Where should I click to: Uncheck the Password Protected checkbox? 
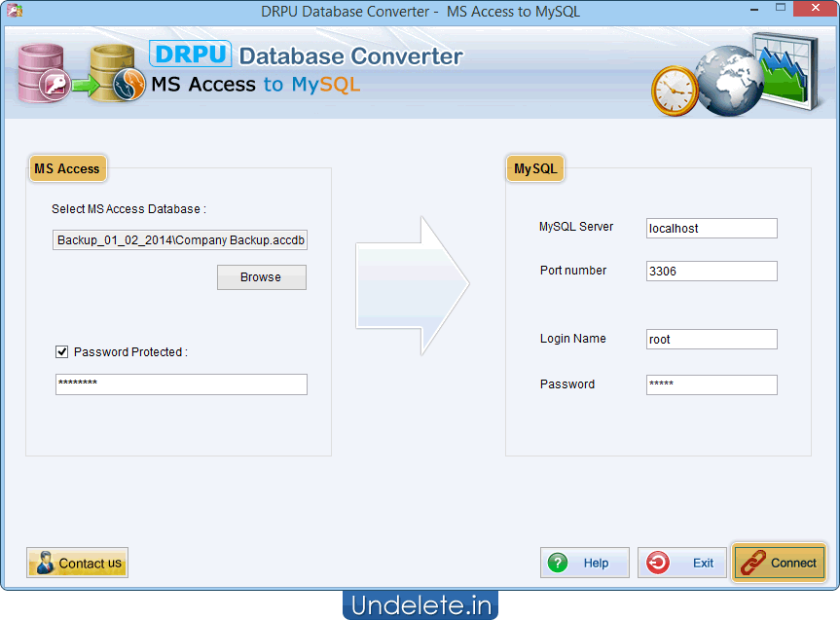click(x=61, y=352)
